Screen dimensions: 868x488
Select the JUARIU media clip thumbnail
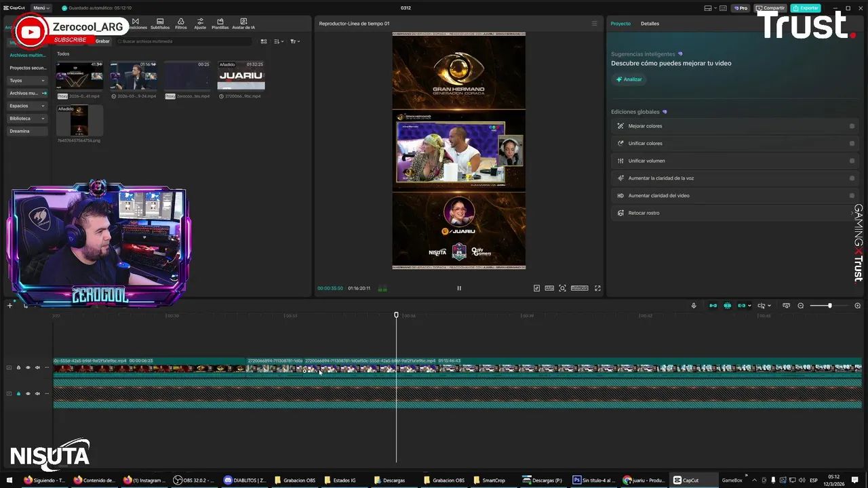(241, 75)
